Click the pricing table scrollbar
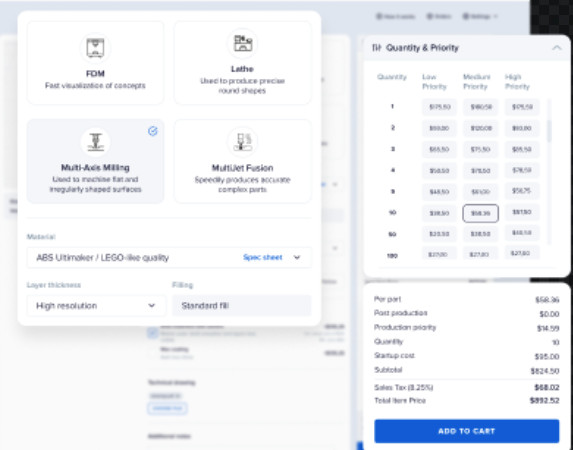 click(x=549, y=131)
